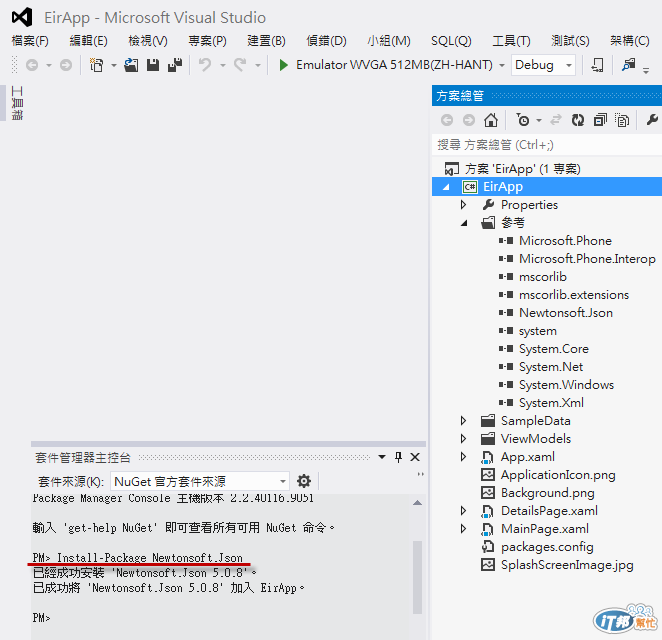Open the emulator target dropdown arrow
The image size is (662, 640).
pyautogui.click(x=502, y=65)
